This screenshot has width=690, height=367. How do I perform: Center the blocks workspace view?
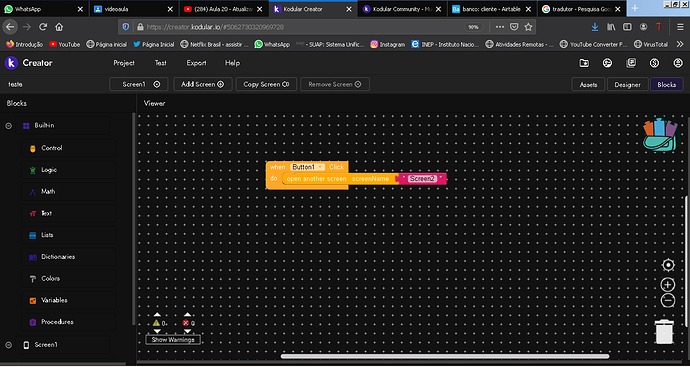[x=668, y=265]
